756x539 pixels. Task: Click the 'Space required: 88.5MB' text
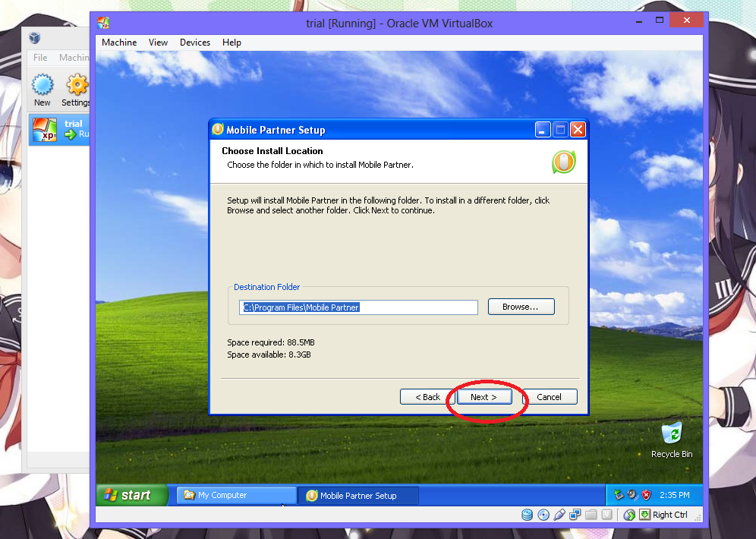click(x=271, y=342)
